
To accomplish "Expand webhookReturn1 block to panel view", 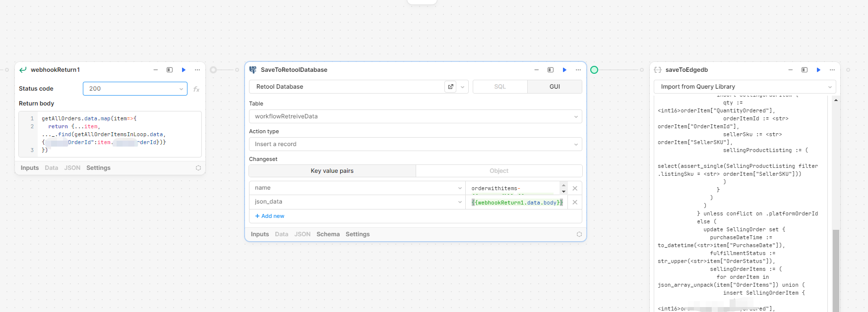I will pyautogui.click(x=170, y=70).
